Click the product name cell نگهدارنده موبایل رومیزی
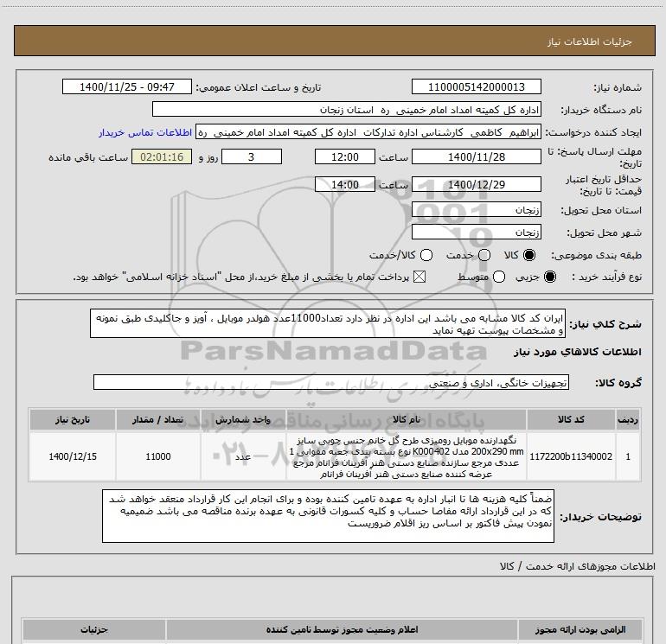The height and width of the screenshot is (644, 666). click(406, 456)
